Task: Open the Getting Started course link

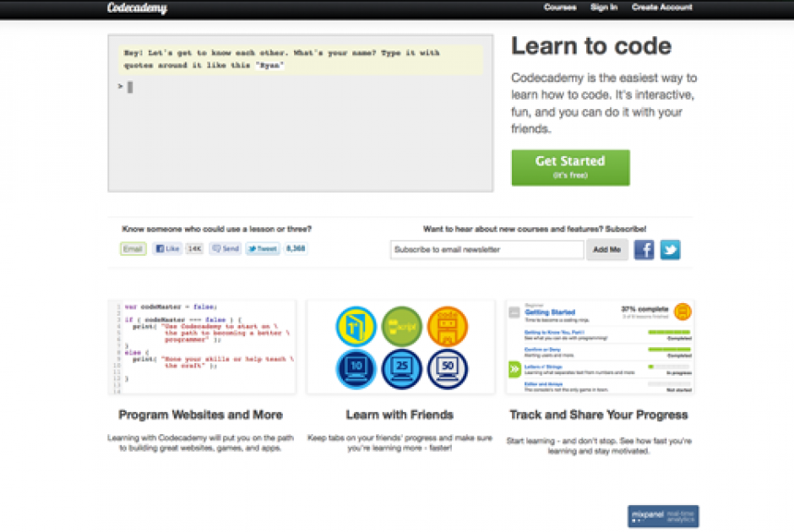Action: coord(550,312)
